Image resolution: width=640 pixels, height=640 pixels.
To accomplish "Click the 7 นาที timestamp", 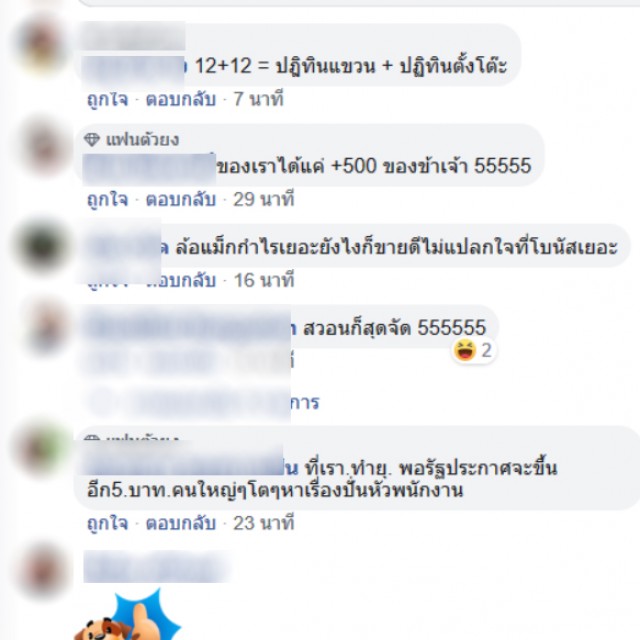I will (258, 100).
